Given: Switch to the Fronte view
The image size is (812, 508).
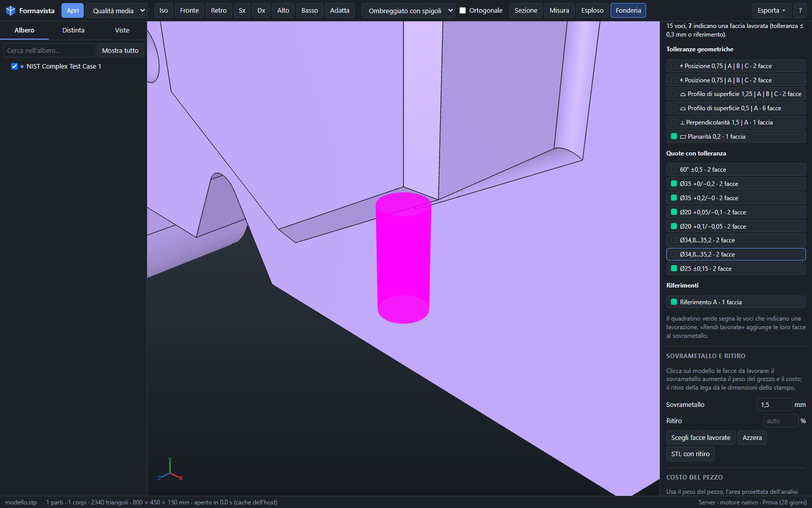Looking at the screenshot, I should tap(189, 11).
